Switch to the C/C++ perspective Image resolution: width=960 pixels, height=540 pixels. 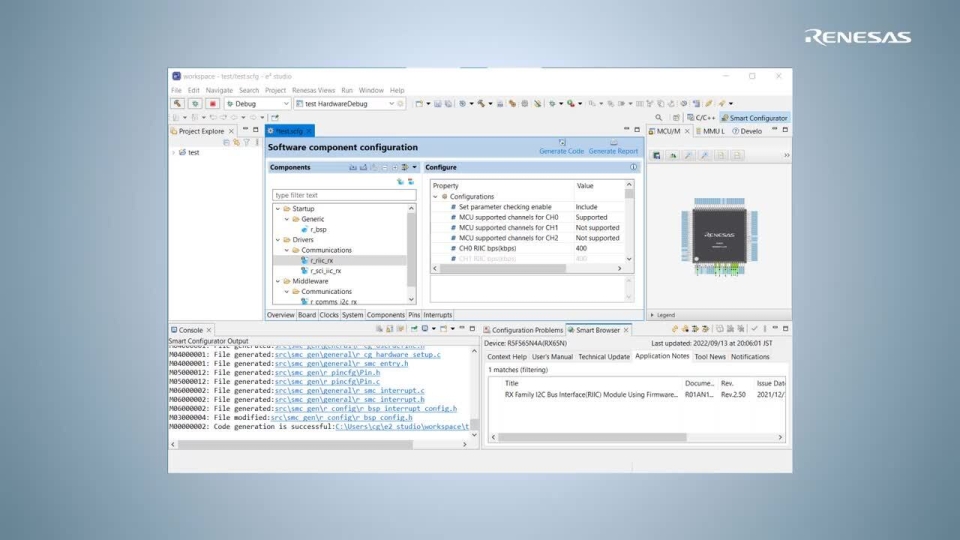click(701, 118)
